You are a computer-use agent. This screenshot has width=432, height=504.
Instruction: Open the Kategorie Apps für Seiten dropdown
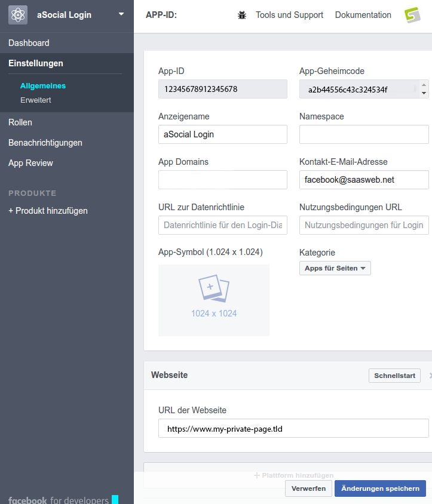click(335, 268)
